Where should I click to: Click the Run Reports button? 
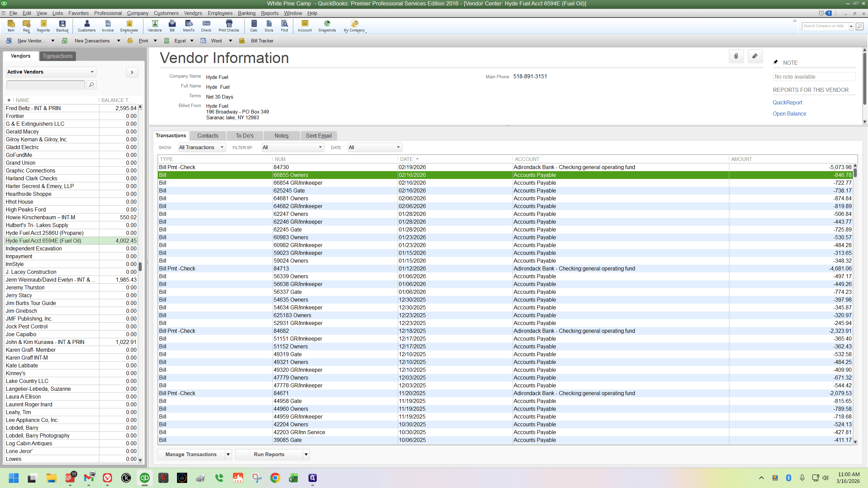[269, 454]
